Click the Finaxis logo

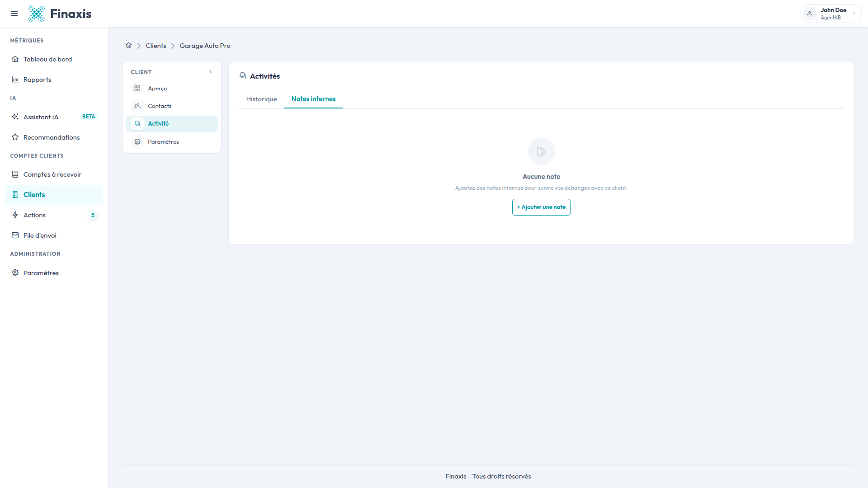tap(60, 14)
